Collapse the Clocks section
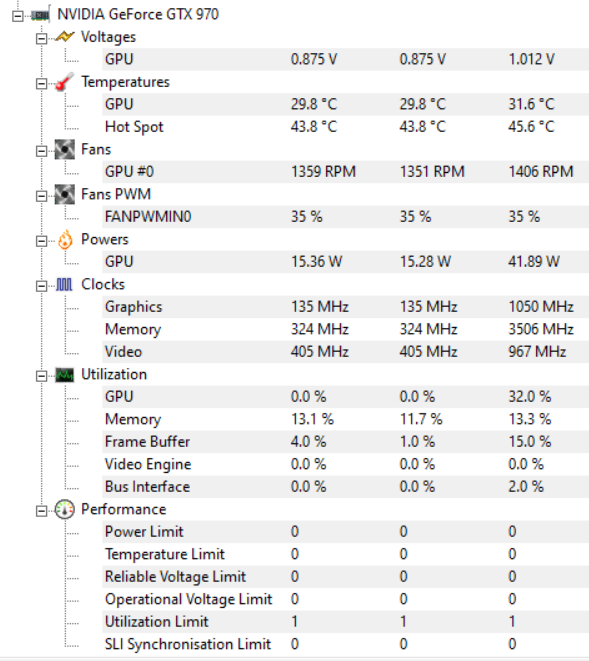This screenshot has width=589, height=661. pyautogui.click(x=41, y=286)
